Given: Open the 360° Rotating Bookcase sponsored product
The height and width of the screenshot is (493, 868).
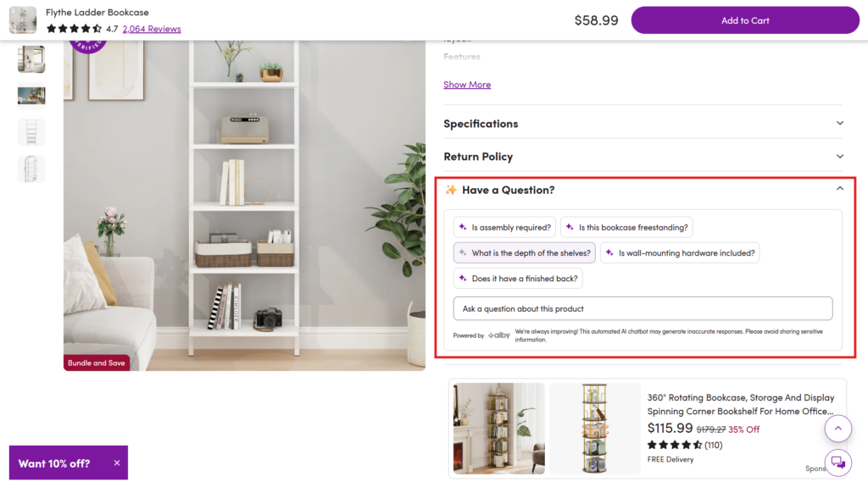Looking at the screenshot, I should 740,404.
